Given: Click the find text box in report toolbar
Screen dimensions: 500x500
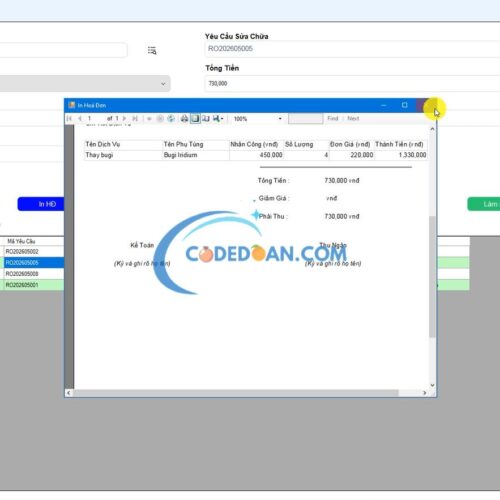Looking at the screenshot, I should coord(306,119).
